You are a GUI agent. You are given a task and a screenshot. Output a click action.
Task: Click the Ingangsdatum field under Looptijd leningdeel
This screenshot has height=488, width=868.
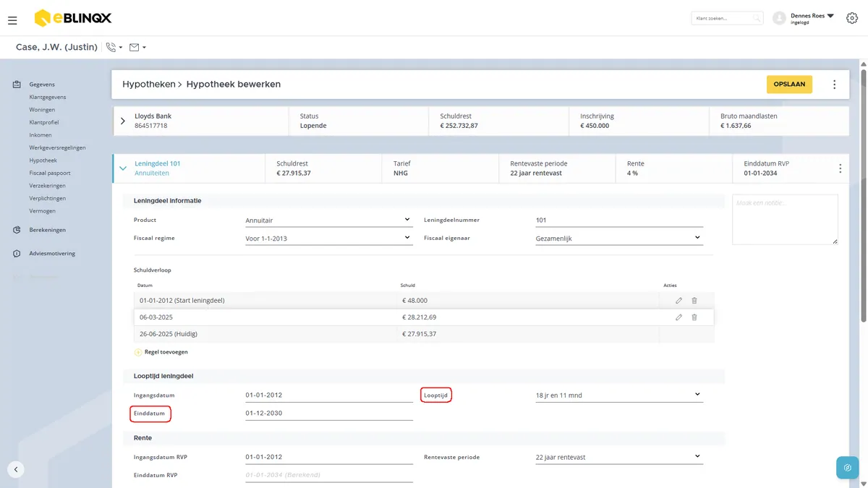coord(329,395)
